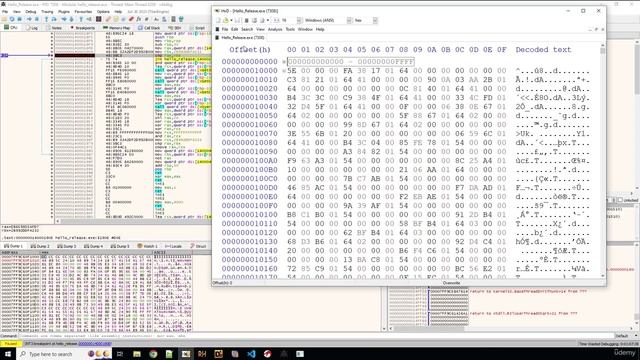The width and height of the screenshot is (640, 360).
Task: Click the Paused status indicator in x64dbg
Action: click(x=11, y=344)
